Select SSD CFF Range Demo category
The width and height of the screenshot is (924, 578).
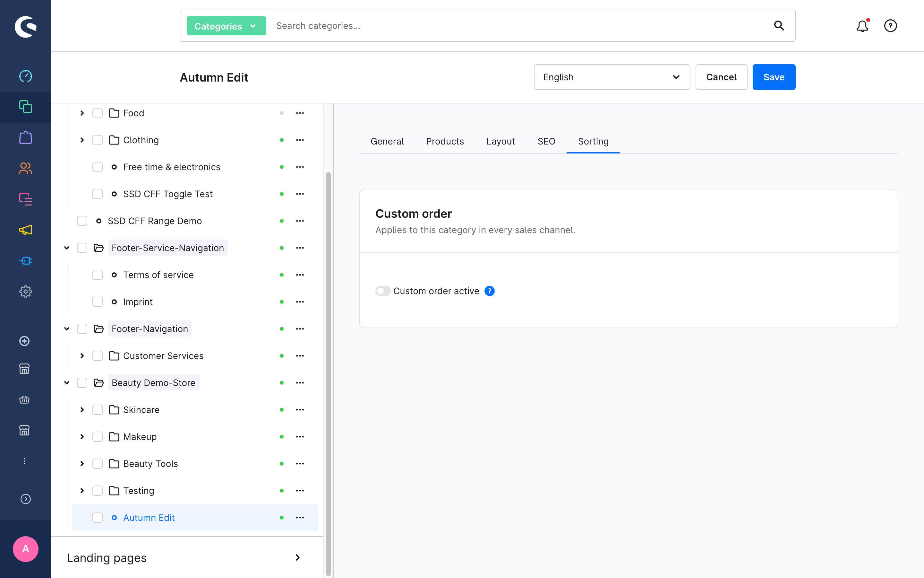point(155,221)
